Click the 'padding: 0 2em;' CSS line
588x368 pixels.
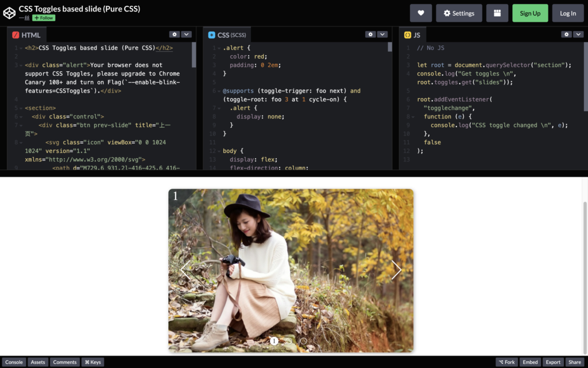tap(256, 66)
